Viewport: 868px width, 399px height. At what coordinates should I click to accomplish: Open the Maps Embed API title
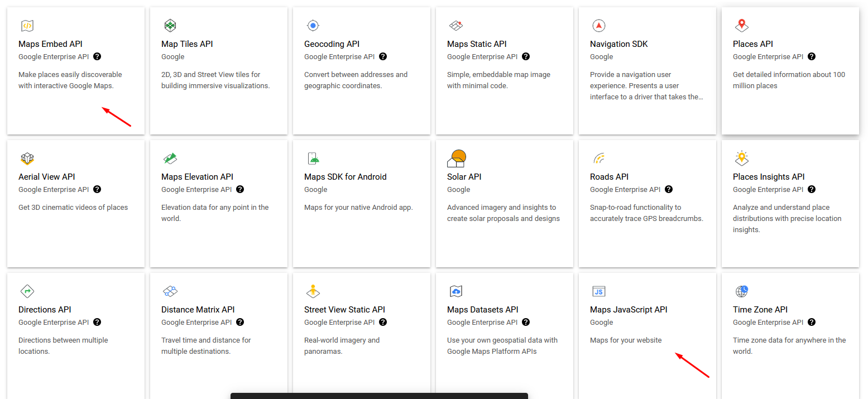click(x=50, y=44)
